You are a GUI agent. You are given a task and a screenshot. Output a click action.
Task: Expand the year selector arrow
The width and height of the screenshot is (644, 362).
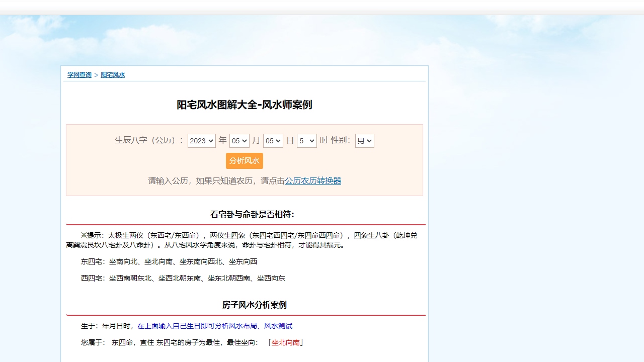[211, 141]
